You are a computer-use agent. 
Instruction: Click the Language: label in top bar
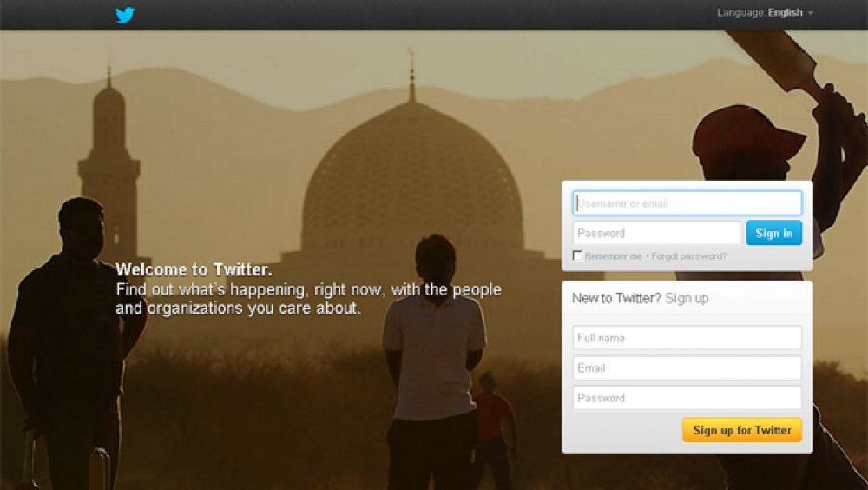tap(741, 13)
